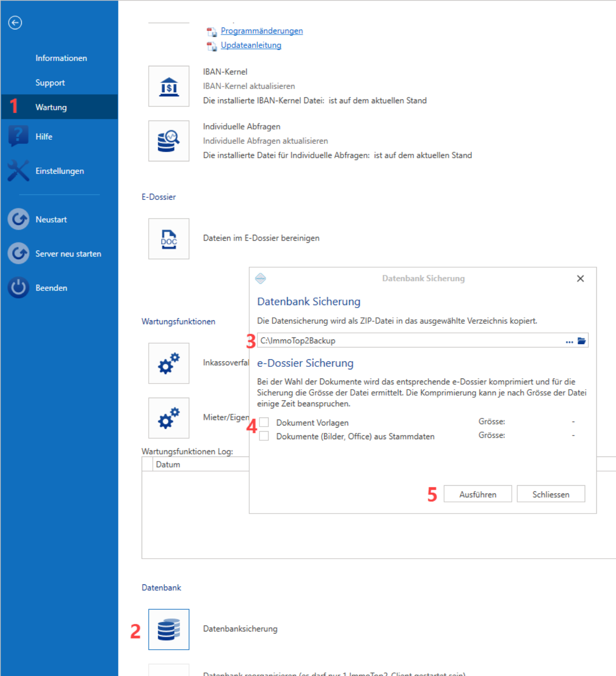Click 'Individuelle Abfragen aktualisieren' text

(266, 141)
